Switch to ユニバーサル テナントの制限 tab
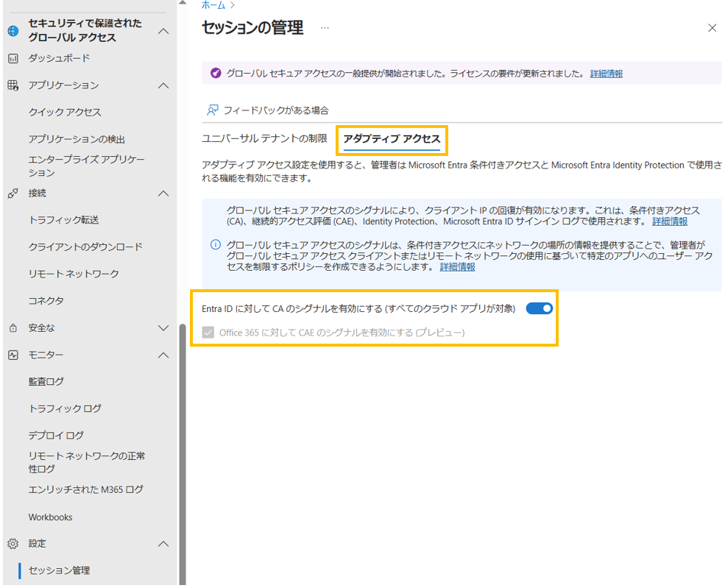725x588 pixels. pos(264,138)
